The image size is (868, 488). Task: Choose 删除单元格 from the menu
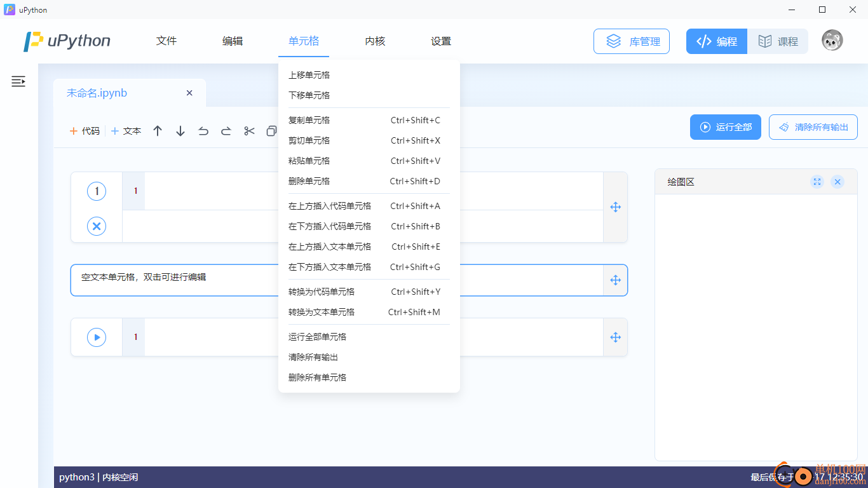pyautogui.click(x=369, y=181)
